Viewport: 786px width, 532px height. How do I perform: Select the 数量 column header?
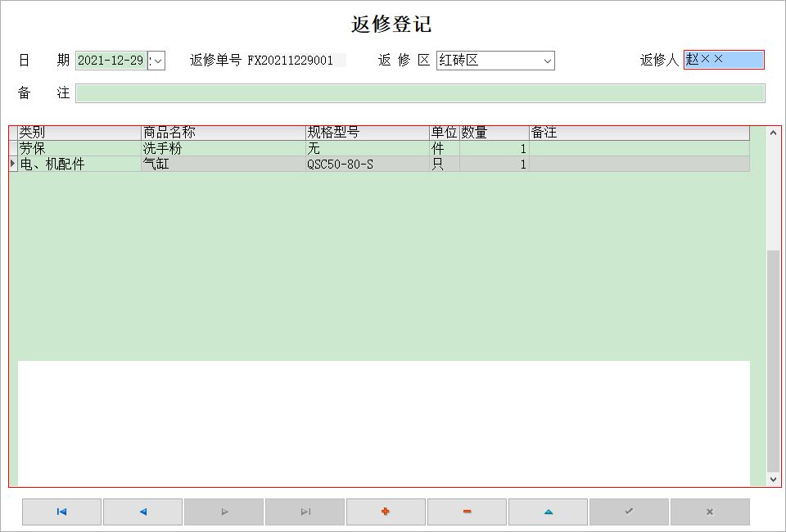(x=495, y=133)
